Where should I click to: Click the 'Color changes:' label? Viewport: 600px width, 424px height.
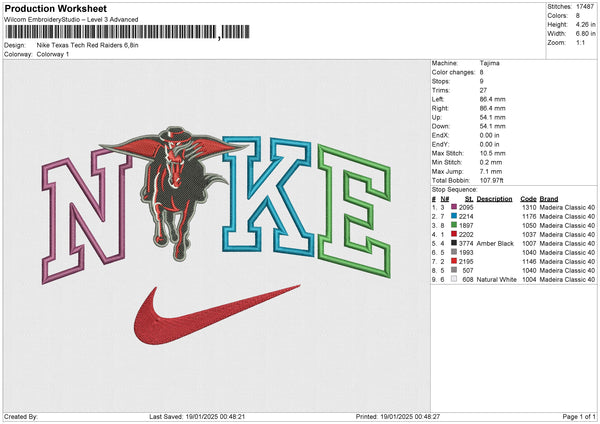pyautogui.click(x=453, y=72)
